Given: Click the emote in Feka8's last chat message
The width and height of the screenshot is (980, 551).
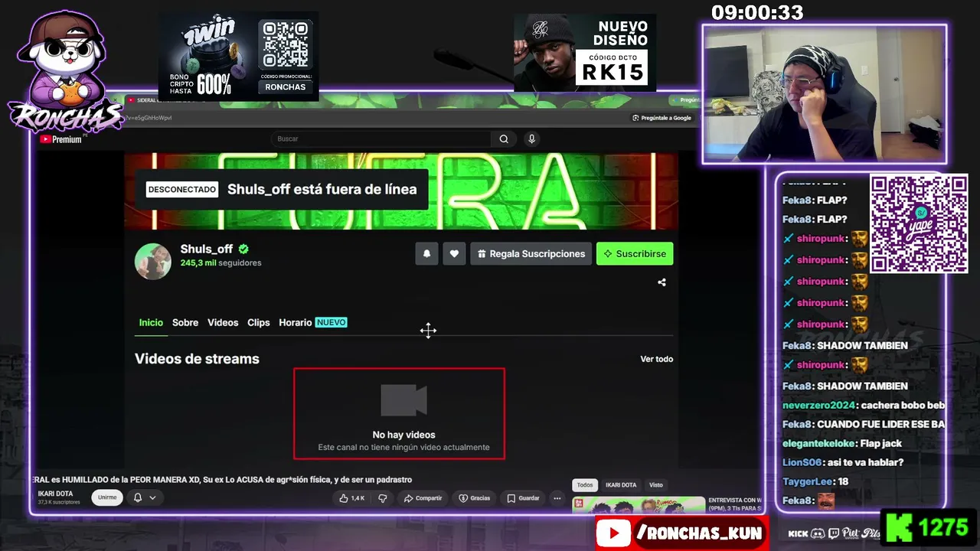Looking at the screenshot, I should point(827,500).
